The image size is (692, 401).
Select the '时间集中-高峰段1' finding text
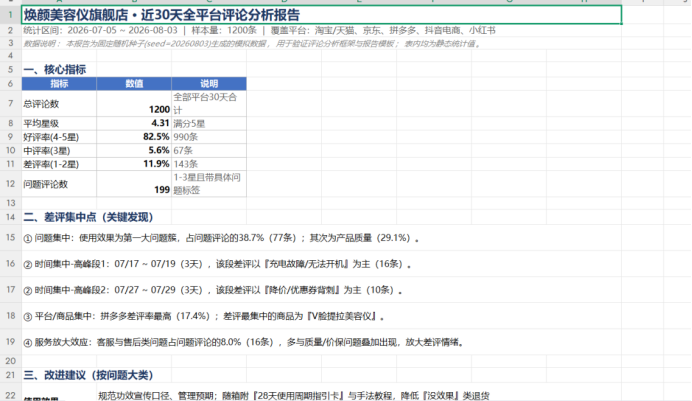click(218, 264)
